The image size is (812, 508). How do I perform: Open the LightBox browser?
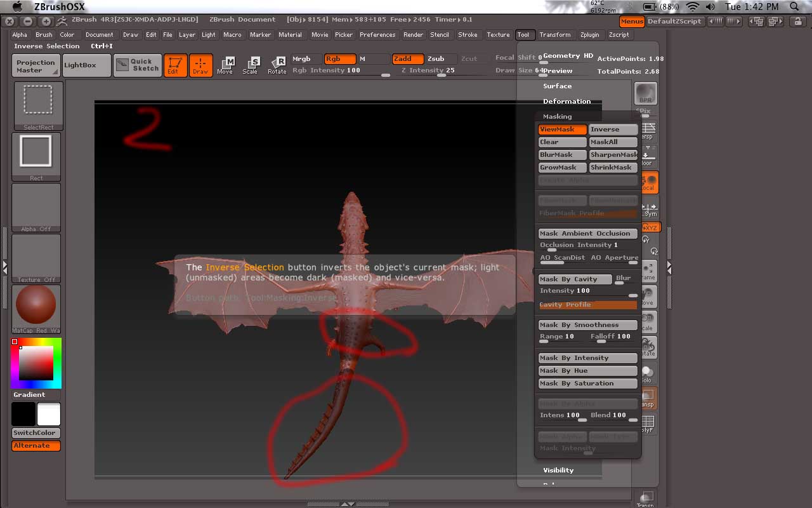click(x=86, y=64)
